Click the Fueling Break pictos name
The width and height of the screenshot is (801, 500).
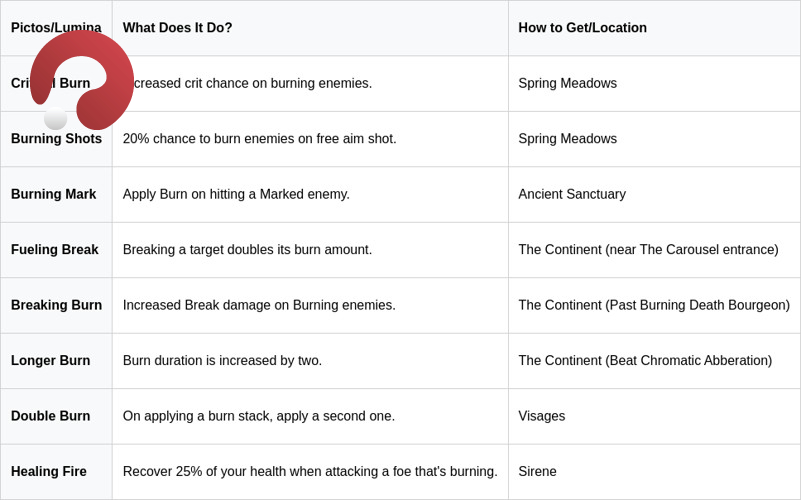click(x=55, y=249)
